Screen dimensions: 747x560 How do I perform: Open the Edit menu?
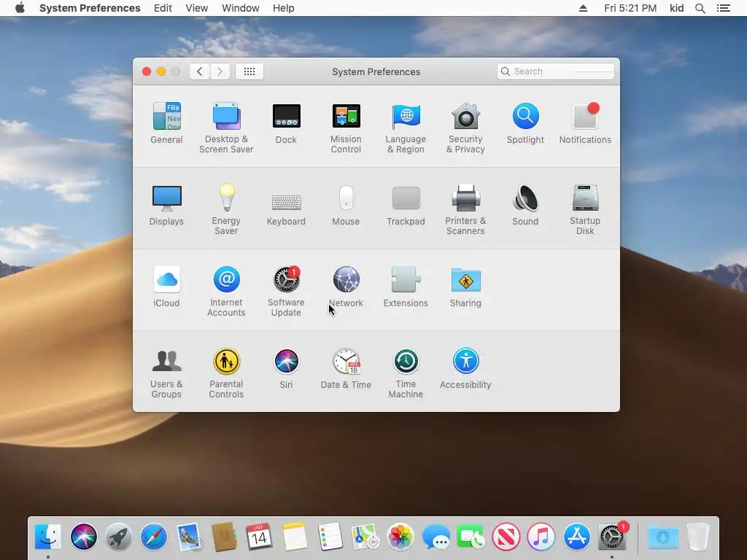pos(163,8)
